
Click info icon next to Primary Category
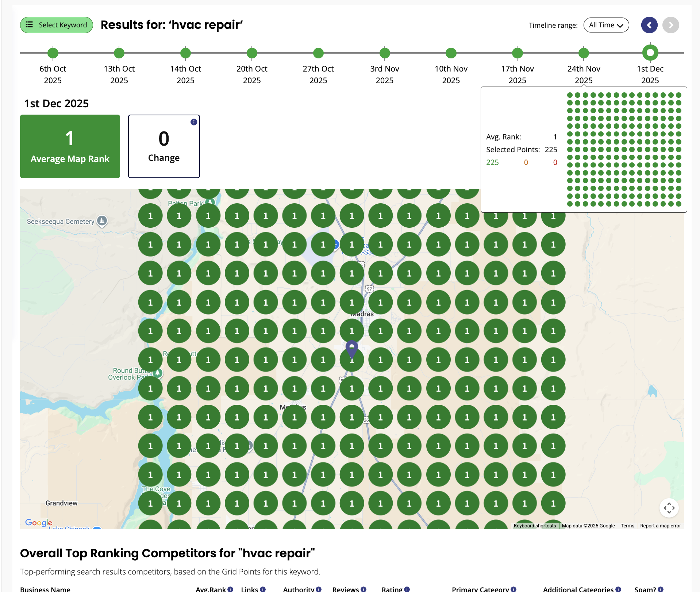pyautogui.click(x=514, y=589)
